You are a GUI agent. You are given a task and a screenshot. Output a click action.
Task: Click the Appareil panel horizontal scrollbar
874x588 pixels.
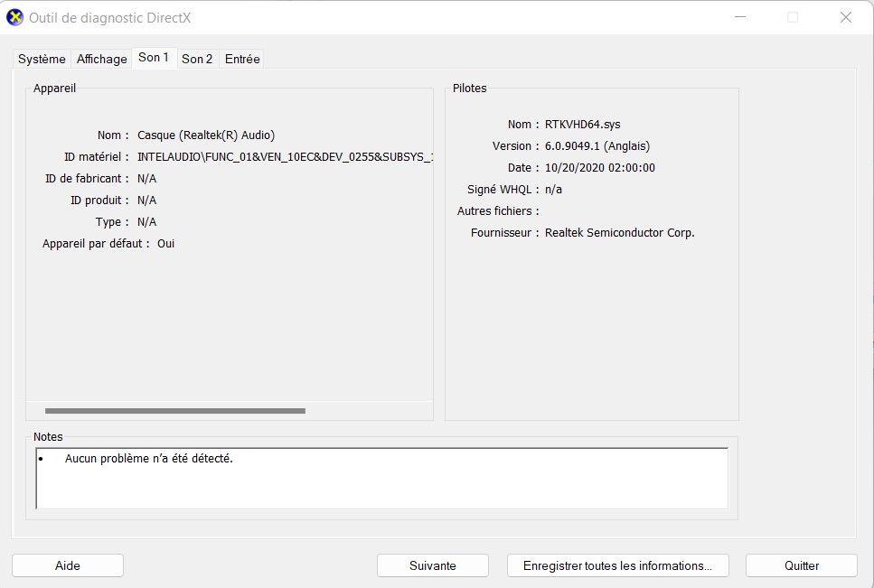coord(175,411)
